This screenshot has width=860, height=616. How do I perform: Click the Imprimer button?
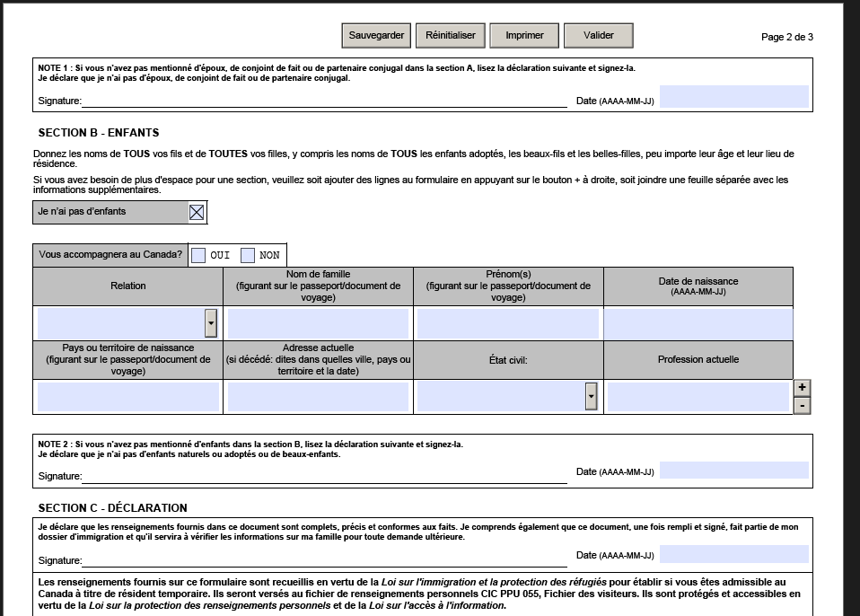[524, 36]
